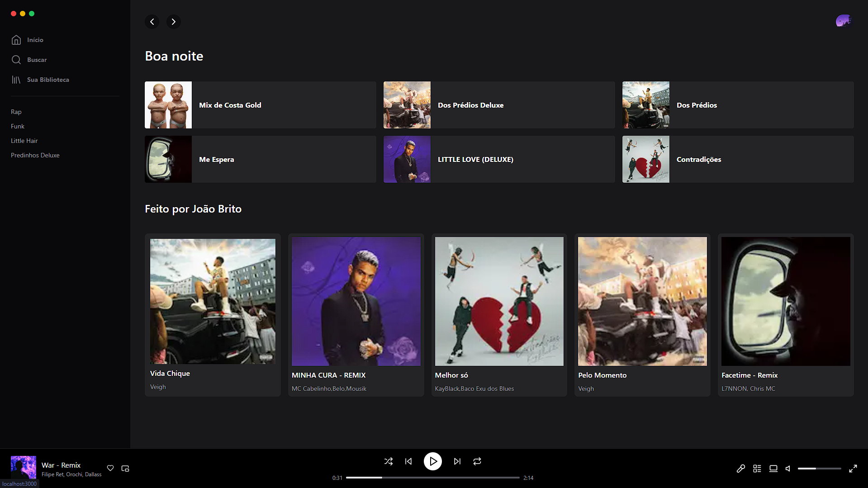Enter fullscreen mode with the expand icon
Image resolution: width=868 pixels, height=488 pixels.
point(854,469)
